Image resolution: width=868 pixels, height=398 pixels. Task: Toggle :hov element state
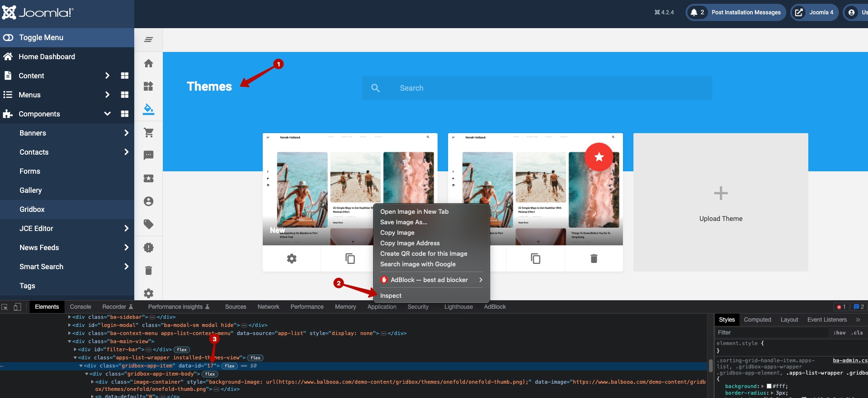click(839, 333)
